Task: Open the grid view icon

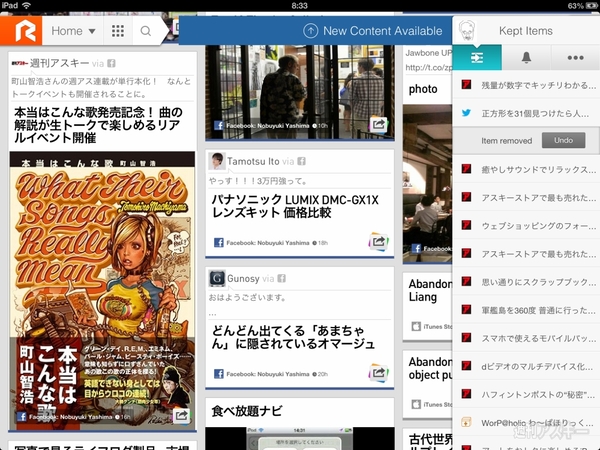Action: (x=118, y=31)
